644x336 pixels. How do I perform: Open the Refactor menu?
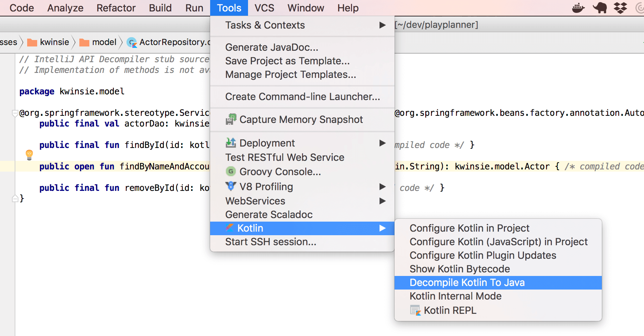116,8
